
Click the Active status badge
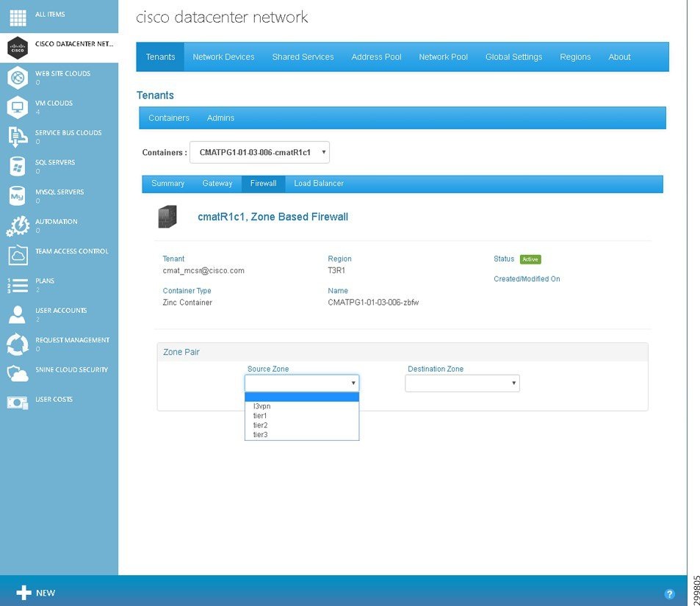531,259
